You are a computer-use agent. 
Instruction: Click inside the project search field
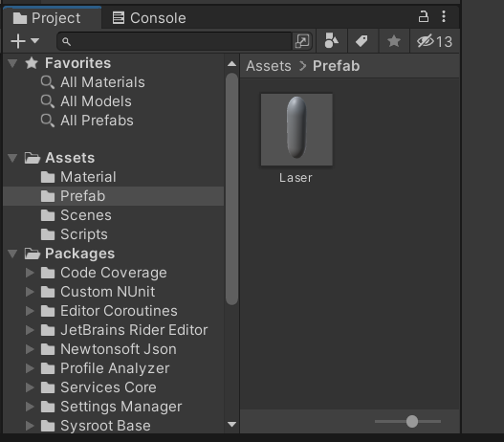click(180, 41)
